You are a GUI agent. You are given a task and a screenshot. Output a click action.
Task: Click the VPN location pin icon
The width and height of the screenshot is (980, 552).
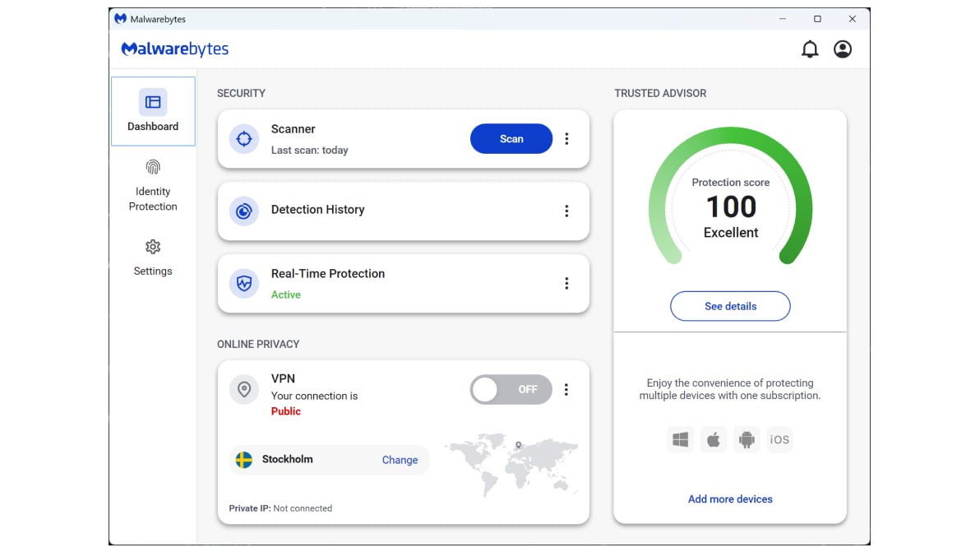[243, 389]
